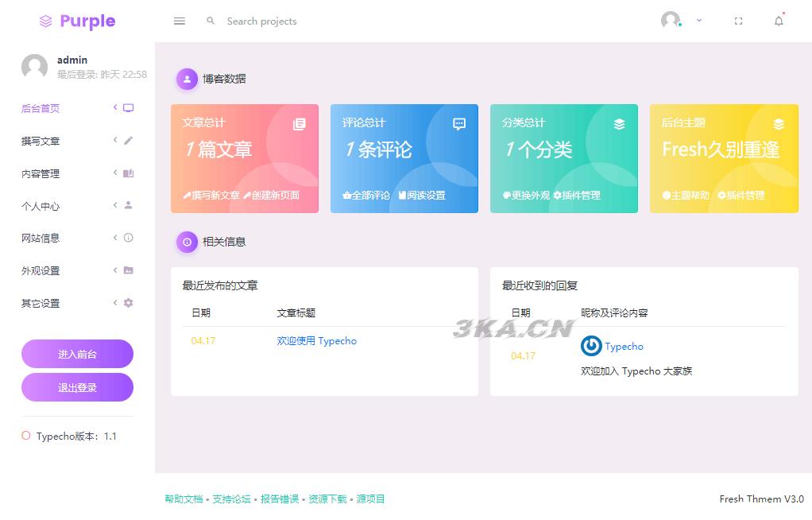The height and width of the screenshot is (520, 812).
Task: Click the fullscreen expand icon
Action: [x=739, y=21]
